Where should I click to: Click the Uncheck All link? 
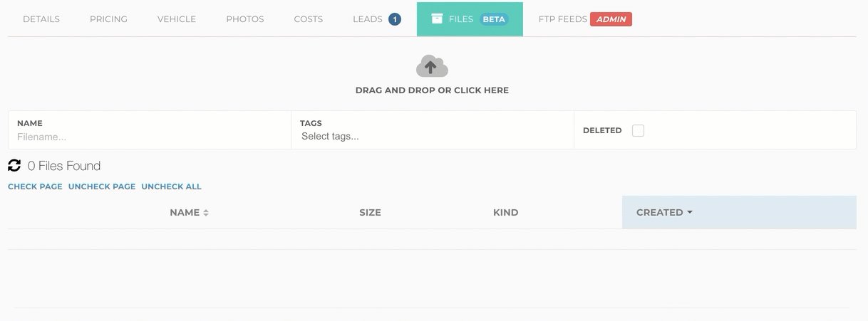(171, 186)
